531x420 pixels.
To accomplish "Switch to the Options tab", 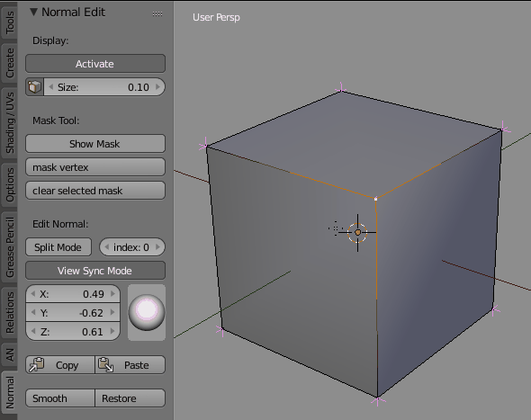I will (10, 184).
